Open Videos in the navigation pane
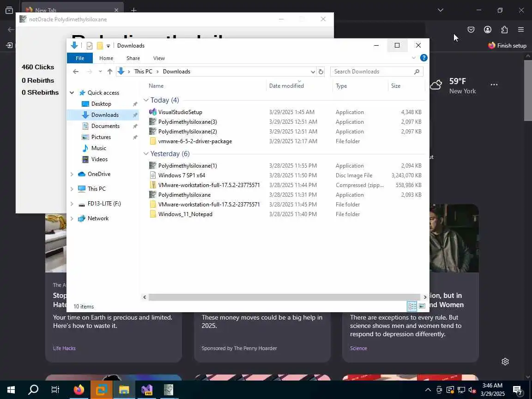 tap(99, 159)
